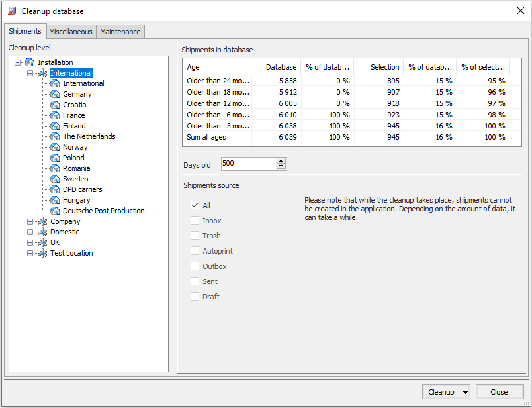Click the Sweden location icon
532x408 pixels.
point(56,179)
